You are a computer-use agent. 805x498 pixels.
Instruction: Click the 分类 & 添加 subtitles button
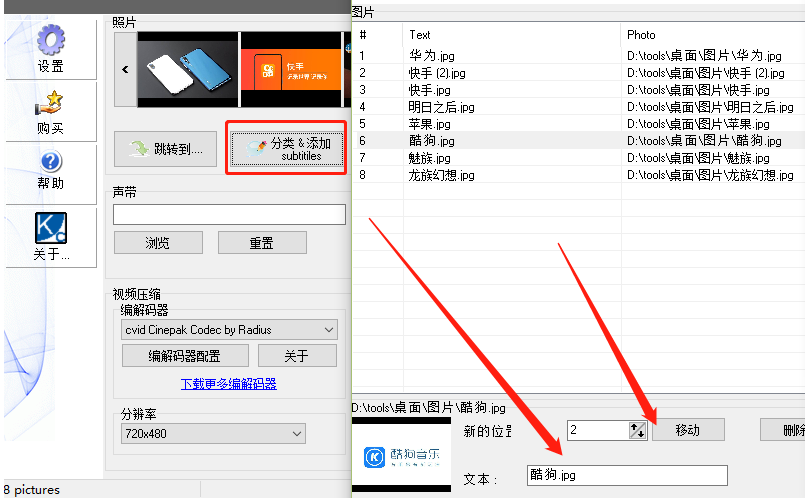[x=287, y=149]
